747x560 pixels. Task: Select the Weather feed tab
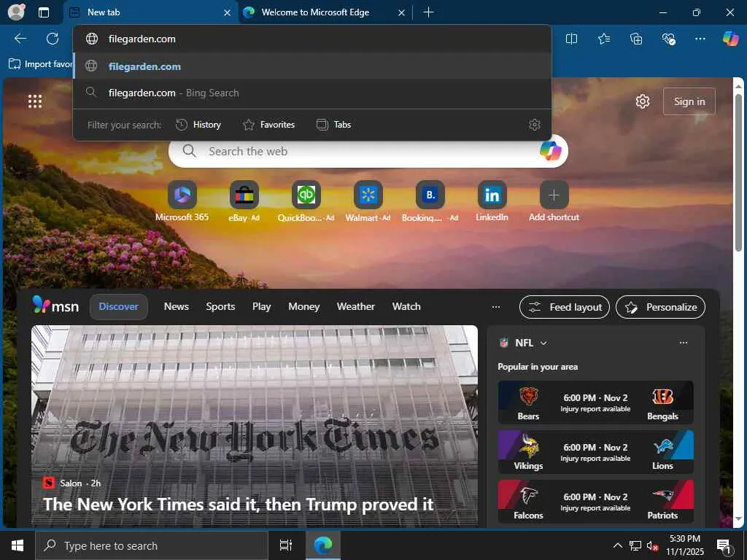[x=356, y=307]
